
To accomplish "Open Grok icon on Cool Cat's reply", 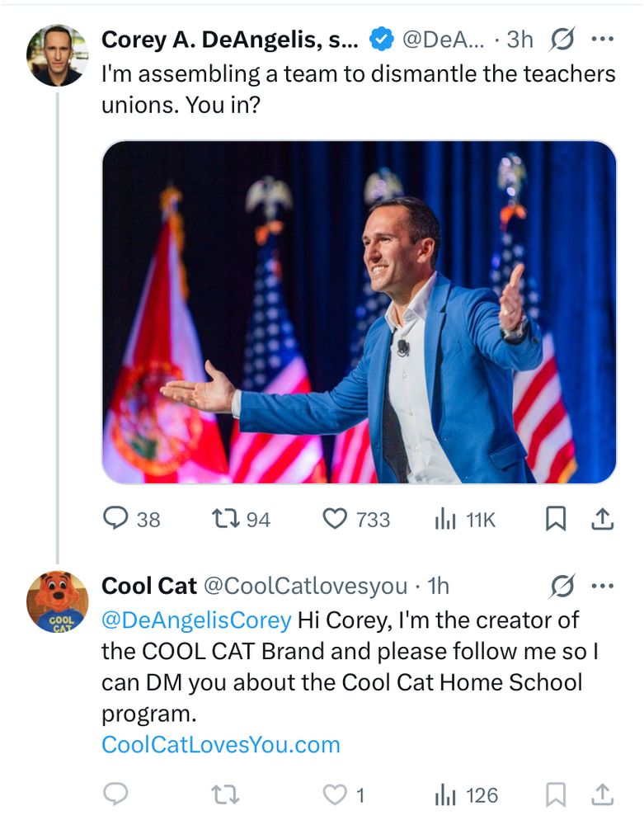I will (562, 586).
